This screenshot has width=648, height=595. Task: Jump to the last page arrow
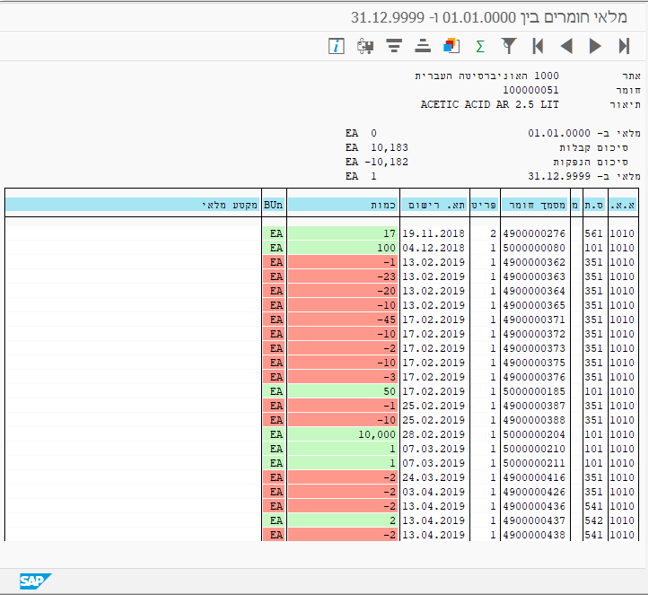(624, 46)
